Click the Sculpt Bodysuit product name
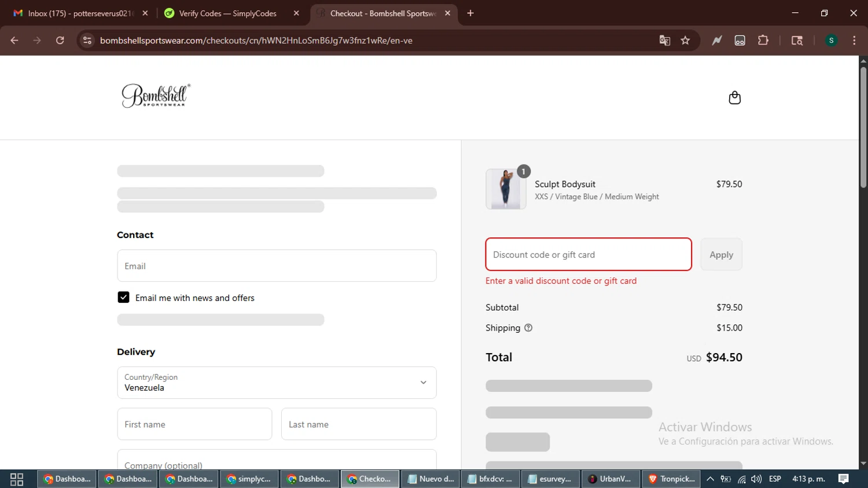 pos(565,184)
